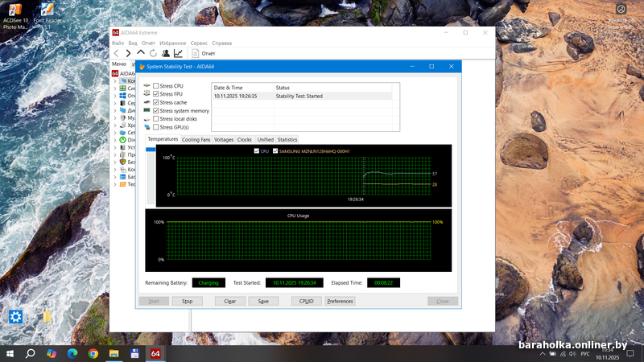Expand the Му multimedia node chevron
The height and width of the screenshot is (362, 644).
point(115,117)
